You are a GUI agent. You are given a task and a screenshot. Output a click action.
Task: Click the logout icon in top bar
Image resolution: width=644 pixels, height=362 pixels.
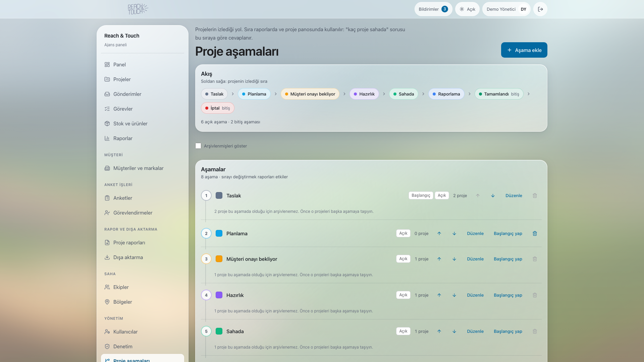coord(540,9)
